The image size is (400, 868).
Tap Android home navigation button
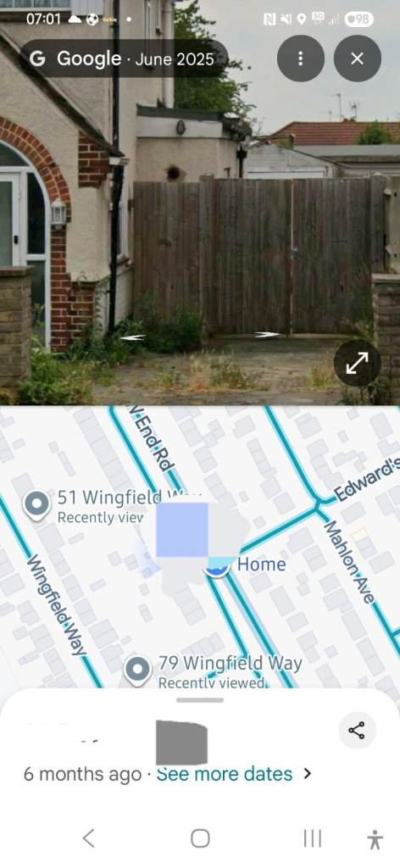(x=200, y=838)
